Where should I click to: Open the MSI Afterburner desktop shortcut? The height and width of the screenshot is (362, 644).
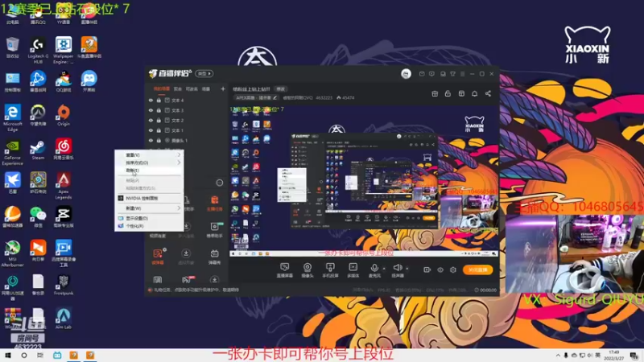pyautogui.click(x=12, y=254)
